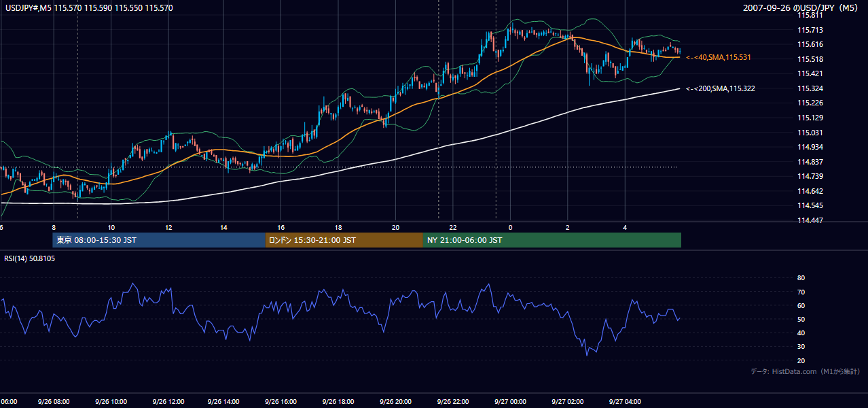The image size is (868, 408).
Task: Click the chart title '2007-09-26 のUSD/JPY (M5)'
Action: point(802,8)
